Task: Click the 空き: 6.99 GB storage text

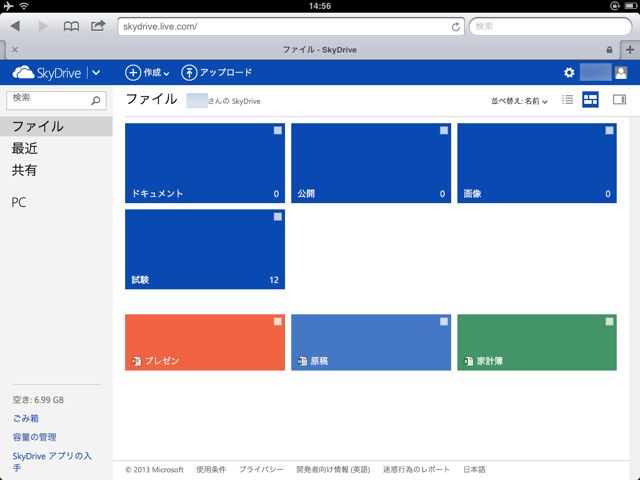Action: pos(38,400)
